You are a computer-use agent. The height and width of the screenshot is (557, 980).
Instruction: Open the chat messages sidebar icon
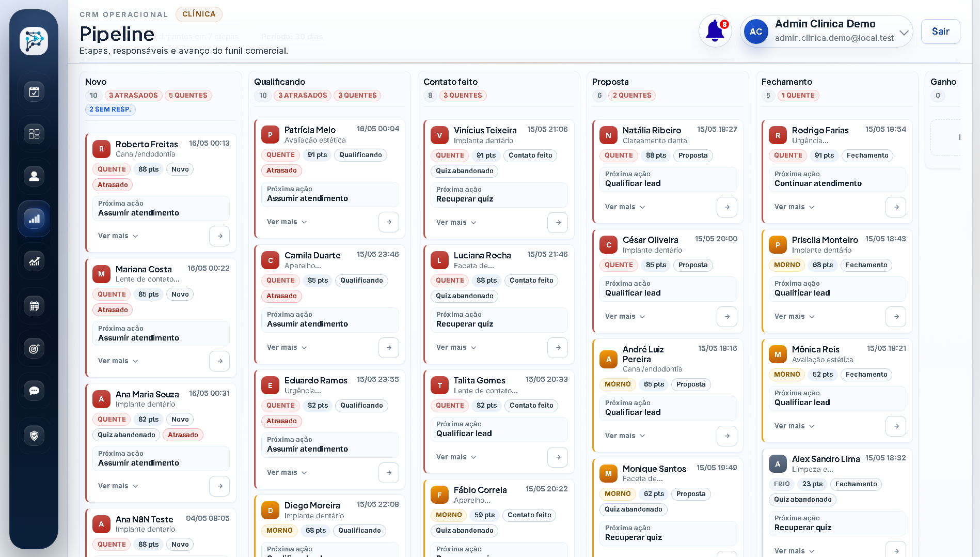(x=34, y=391)
